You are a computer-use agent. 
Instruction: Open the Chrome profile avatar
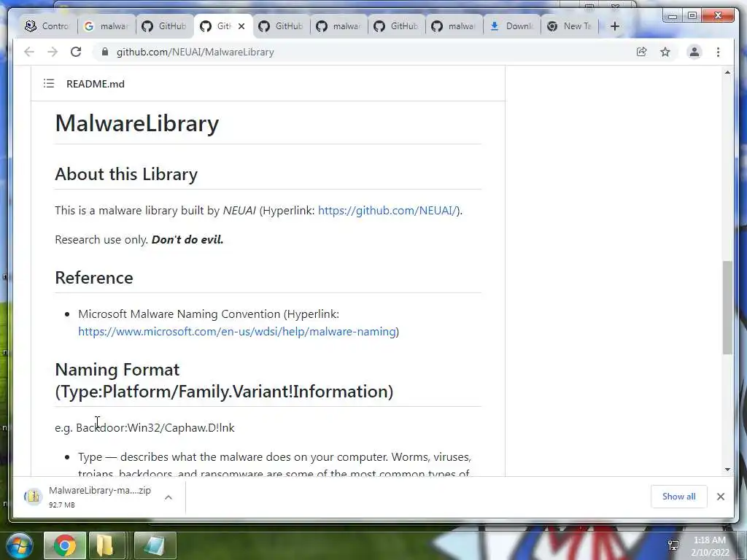pyautogui.click(x=694, y=52)
